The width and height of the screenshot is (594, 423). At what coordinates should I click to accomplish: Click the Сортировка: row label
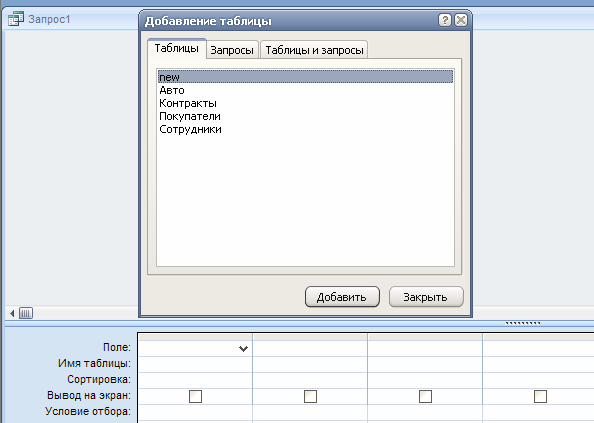[99, 379]
